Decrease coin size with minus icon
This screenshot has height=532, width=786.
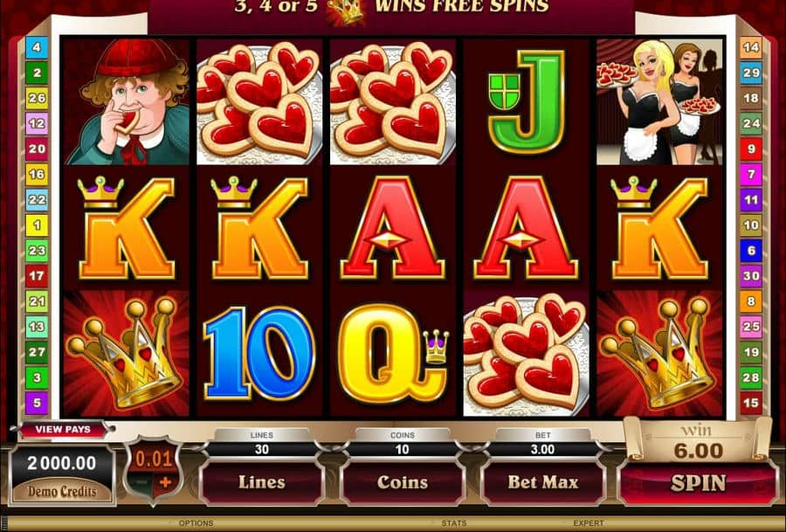click(141, 483)
